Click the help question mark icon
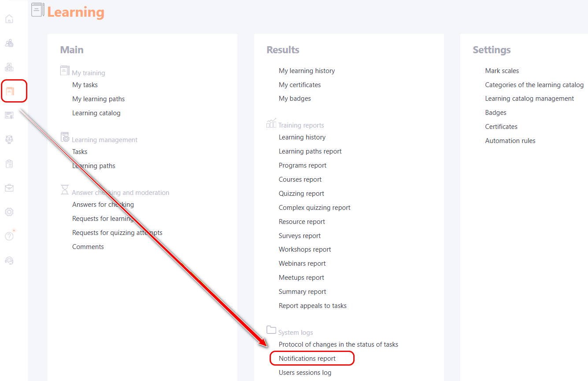The width and height of the screenshot is (588, 381). pos(9,236)
